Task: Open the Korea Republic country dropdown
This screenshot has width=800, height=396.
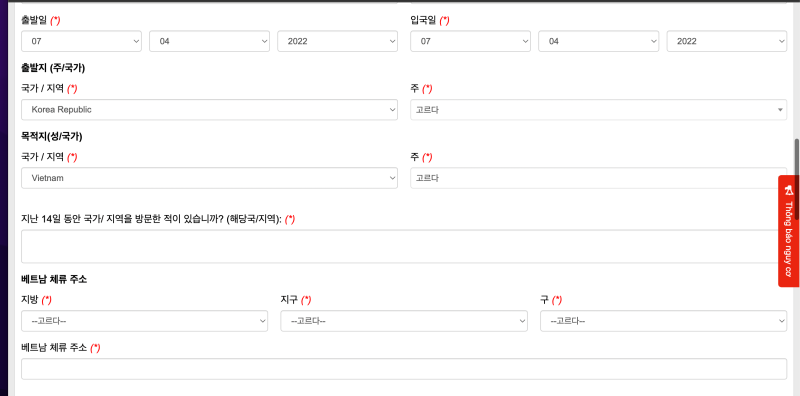Action: tap(209, 110)
